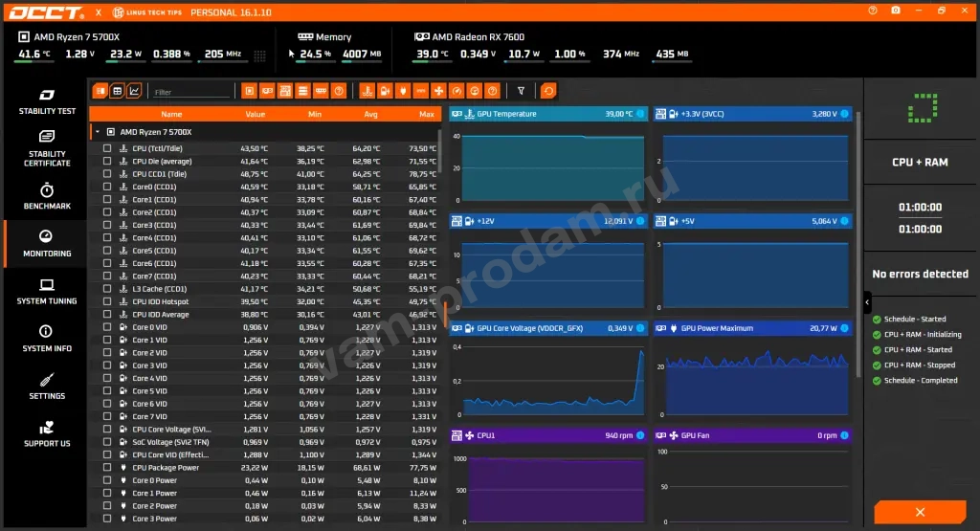Check the Core 0 VID checkbox
980x531 pixels.
tap(107, 327)
